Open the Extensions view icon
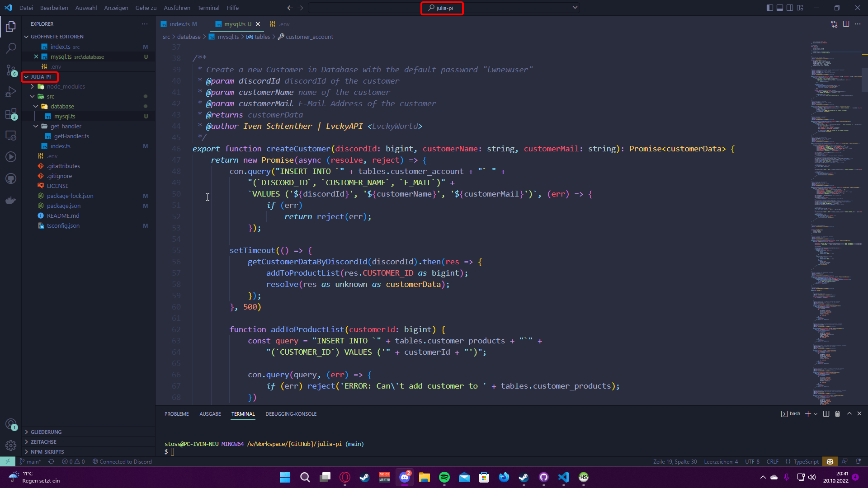 tap(11, 113)
